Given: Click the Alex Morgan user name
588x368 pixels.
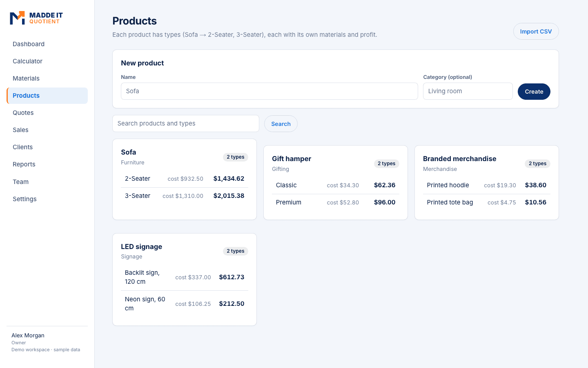Looking at the screenshot, I should pyautogui.click(x=28, y=335).
